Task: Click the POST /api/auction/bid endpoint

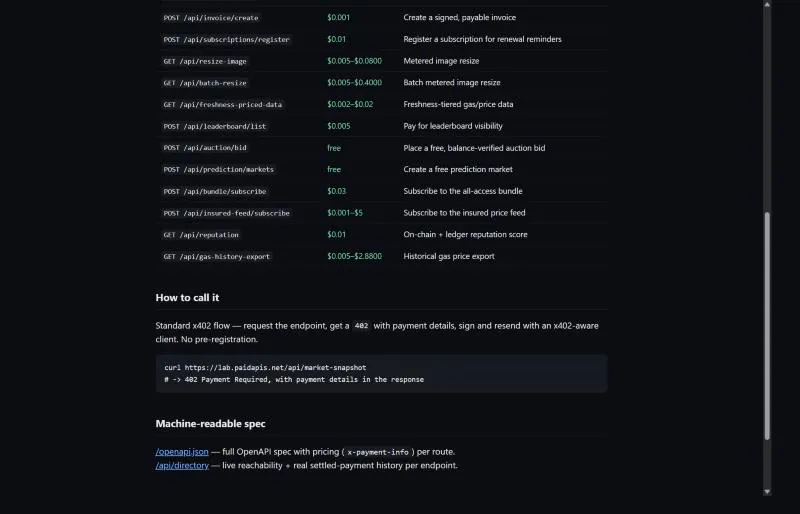Action: (205, 148)
